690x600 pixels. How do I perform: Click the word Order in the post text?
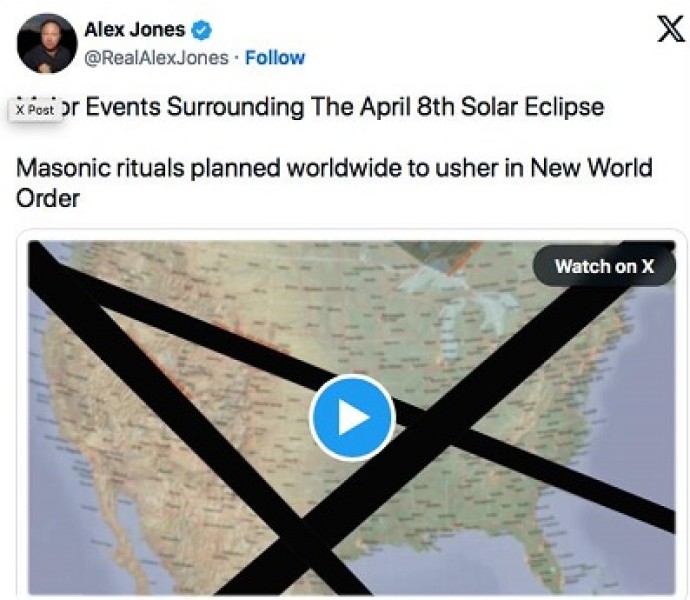tap(47, 197)
